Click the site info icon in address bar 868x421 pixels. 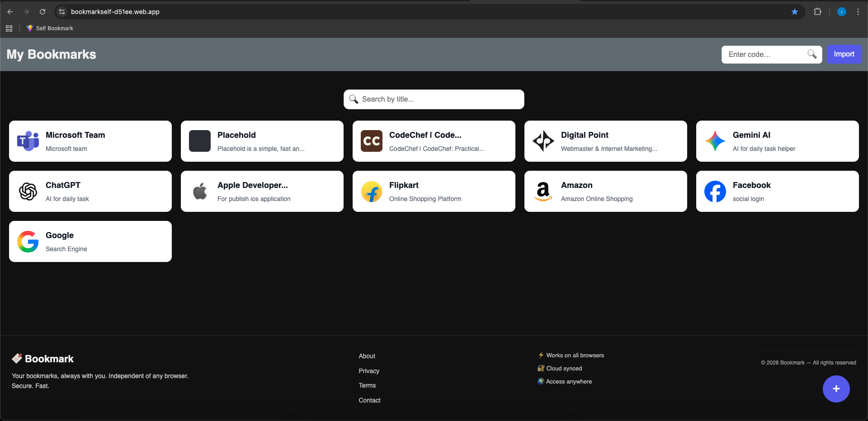pos(62,12)
